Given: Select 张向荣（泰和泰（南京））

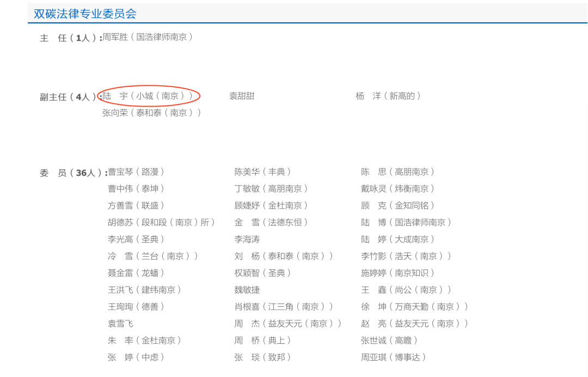Looking at the screenshot, I should pyautogui.click(x=151, y=113).
